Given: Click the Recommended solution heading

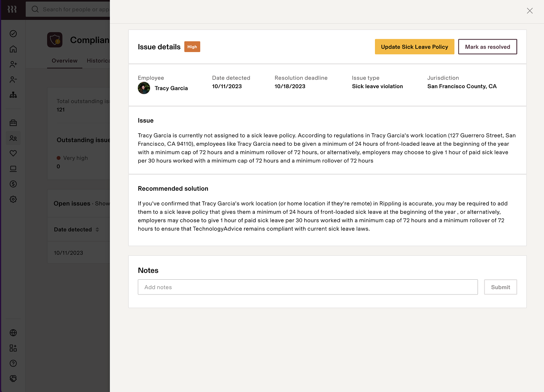Looking at the screenshot, I should click(x=173, y=188).
